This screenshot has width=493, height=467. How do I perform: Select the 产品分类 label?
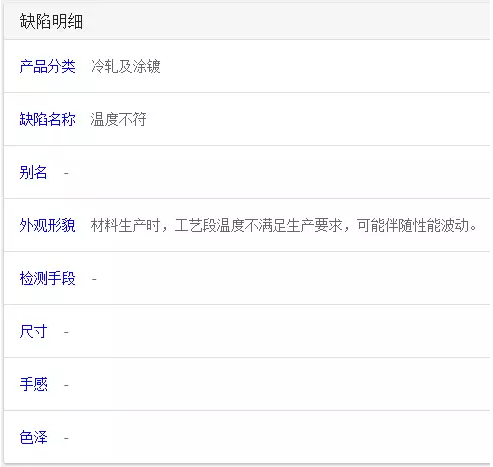click(x=47, y=66)
